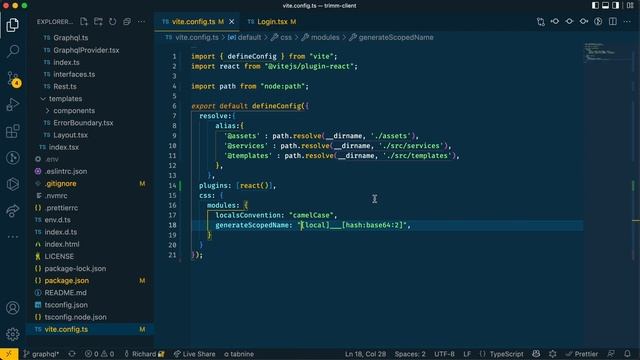The width and height of the screenshot is (640, 360).
Task: Collapse all folders in Explorer
Action: [x=127, y=22]
